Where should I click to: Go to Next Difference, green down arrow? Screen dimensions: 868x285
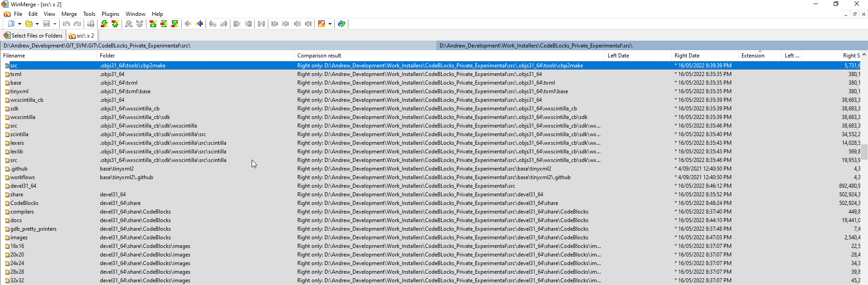tap(104, 24)
